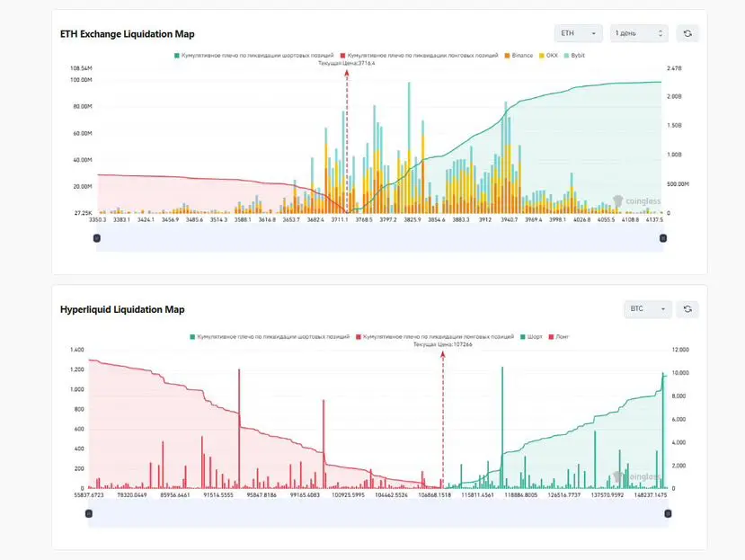Toggle Binance series in ETH legend
745x560 pixels.
click(519, 56)
